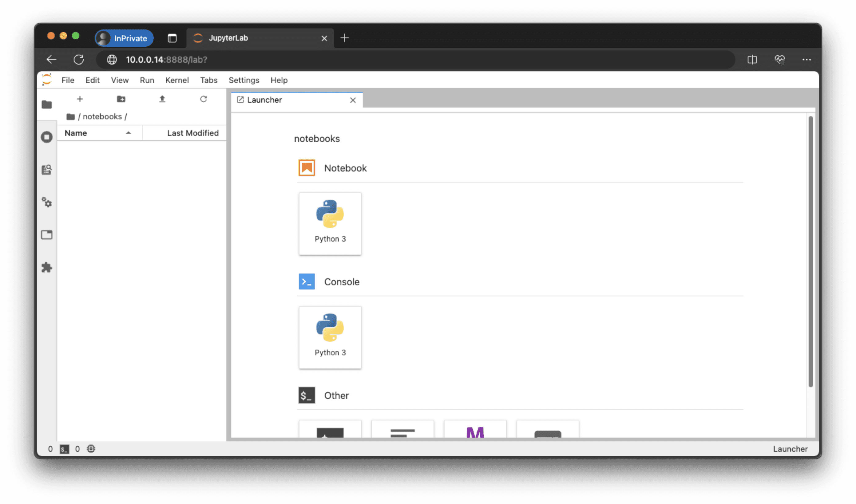Click the notebooks breadcrumb path

coord(102,116)
